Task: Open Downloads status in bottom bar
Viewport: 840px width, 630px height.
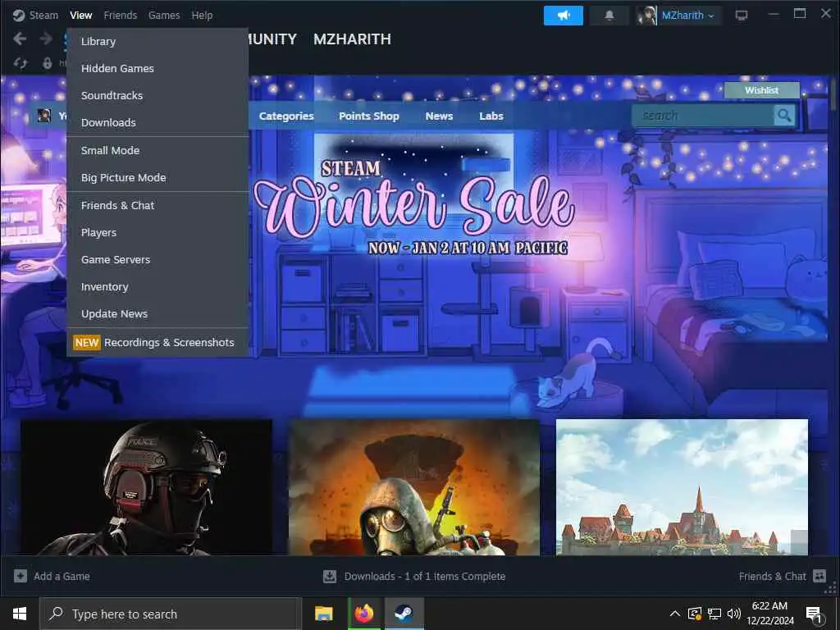Action: tap(424, 577)
